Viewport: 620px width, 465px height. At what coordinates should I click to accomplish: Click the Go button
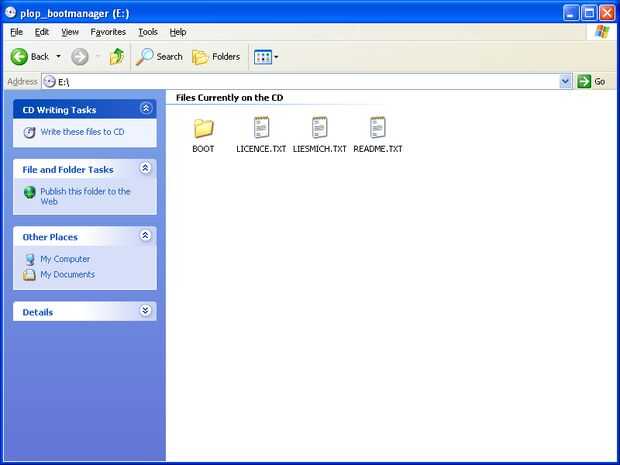pyautogui.click(x=591, y=82)
